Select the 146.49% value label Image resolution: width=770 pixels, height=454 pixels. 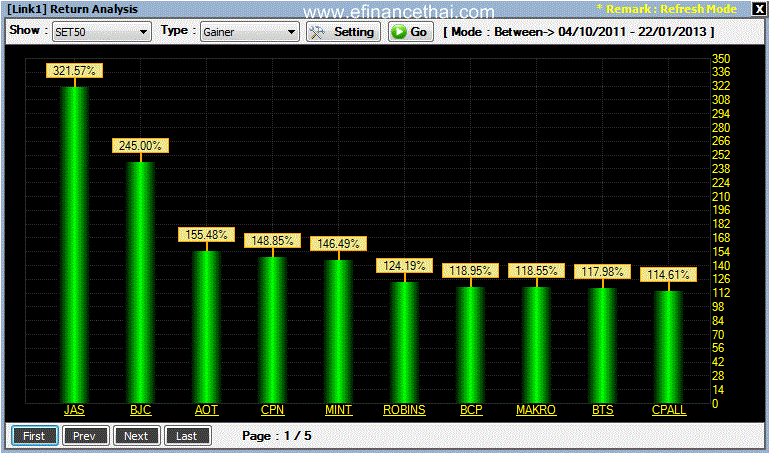pyautogui.click(x=338, y=244)
